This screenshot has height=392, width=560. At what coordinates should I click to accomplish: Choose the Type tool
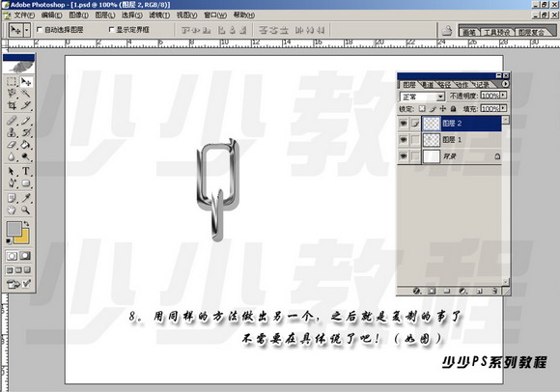(26, 171)
